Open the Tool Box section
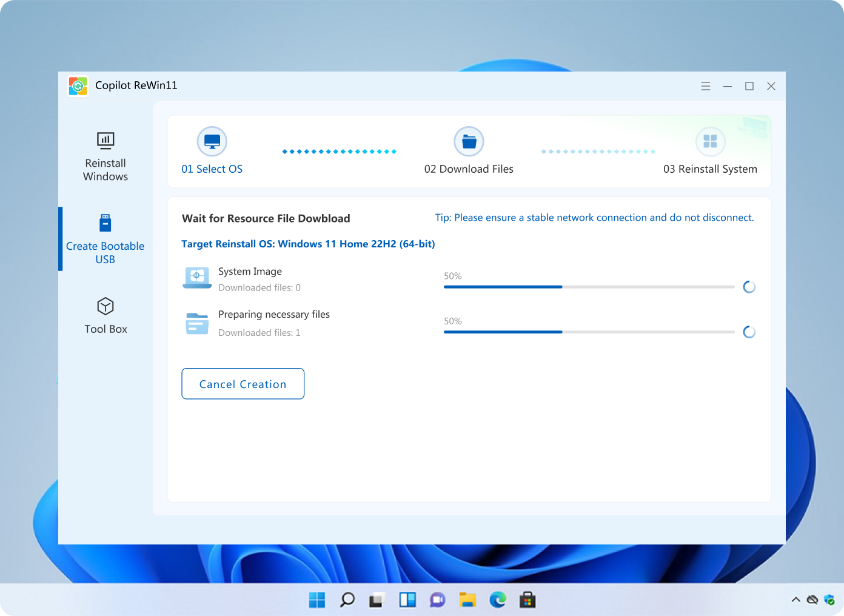This screenshot has width=844, height=616. click(x=105, y=316)
